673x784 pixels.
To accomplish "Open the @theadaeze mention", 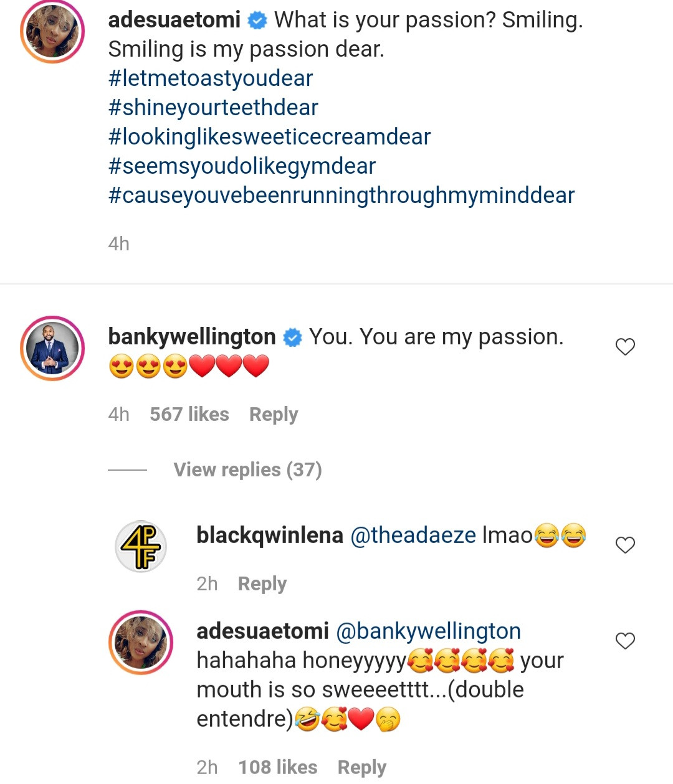I will pyautogui.click(x=413, y=536).
